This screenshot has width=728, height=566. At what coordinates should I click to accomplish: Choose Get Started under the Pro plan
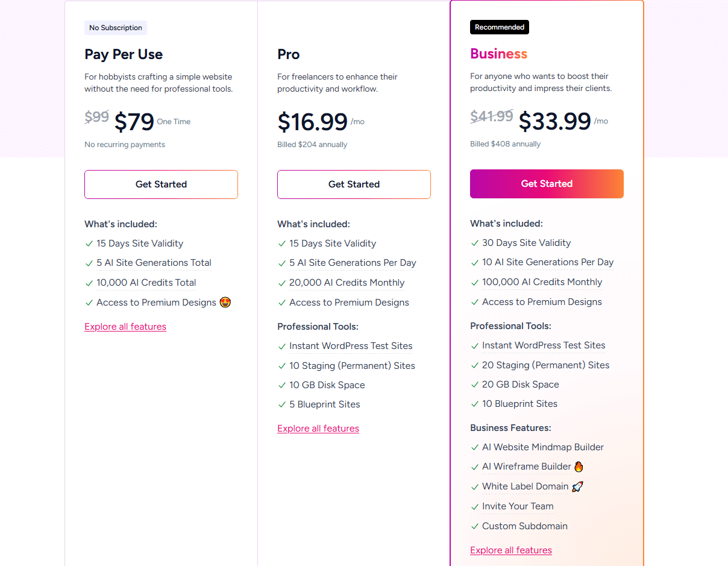pos(354,184)
